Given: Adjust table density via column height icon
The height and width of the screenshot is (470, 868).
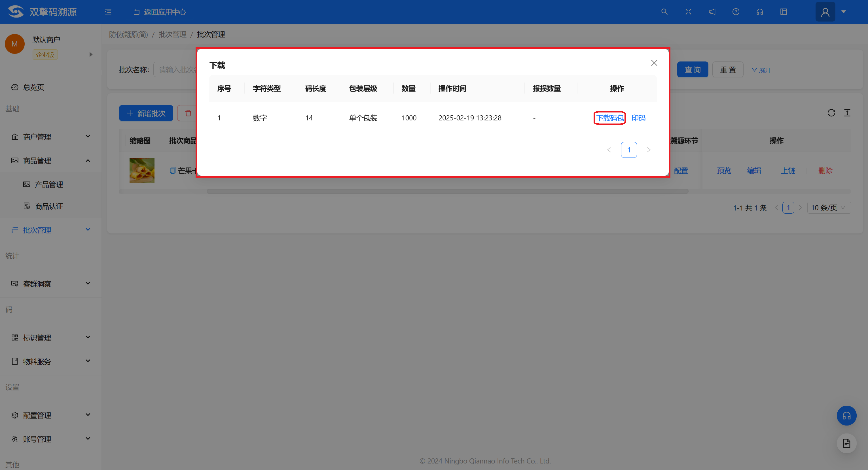Looking at the screenshot, I should [x=847, y=113].
